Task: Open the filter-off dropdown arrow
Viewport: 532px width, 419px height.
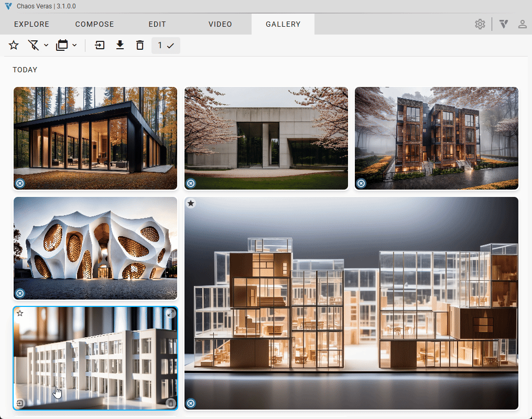Action: point(46,46)
